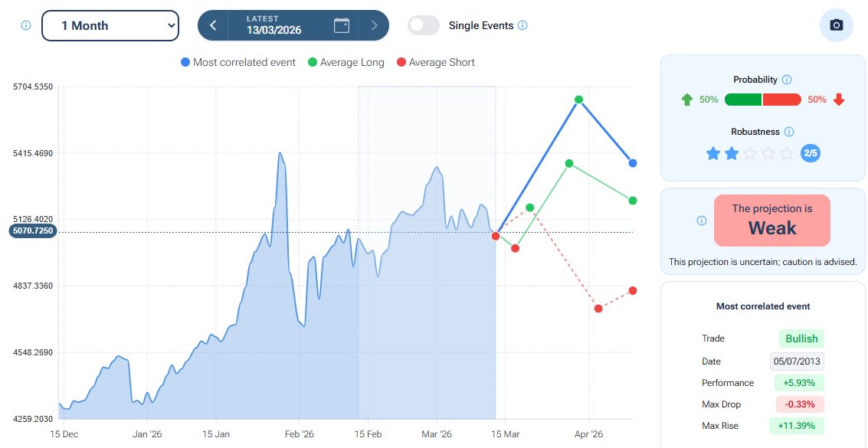Hide the Most correlated event series

tap(238, 63)
